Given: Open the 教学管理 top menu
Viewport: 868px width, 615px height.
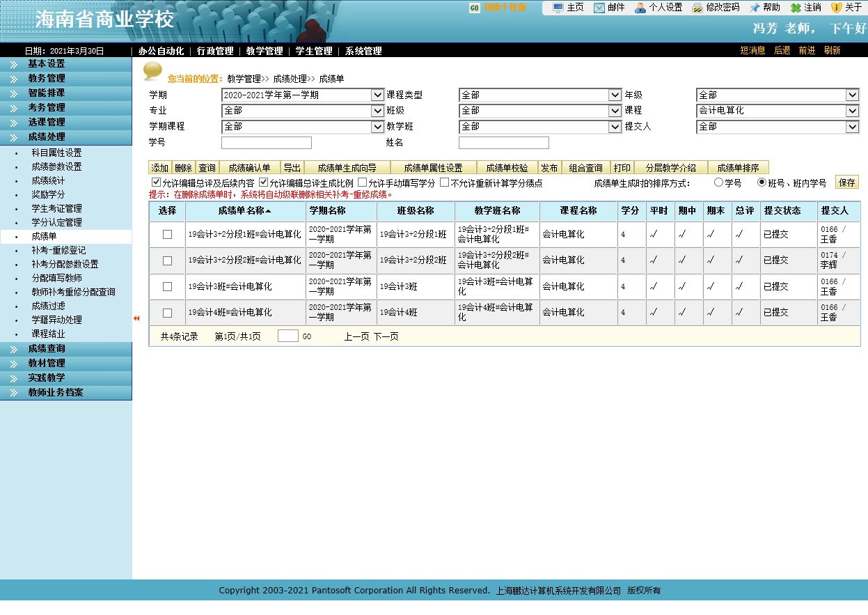Looking at the screenshot, I should [265, 51].
